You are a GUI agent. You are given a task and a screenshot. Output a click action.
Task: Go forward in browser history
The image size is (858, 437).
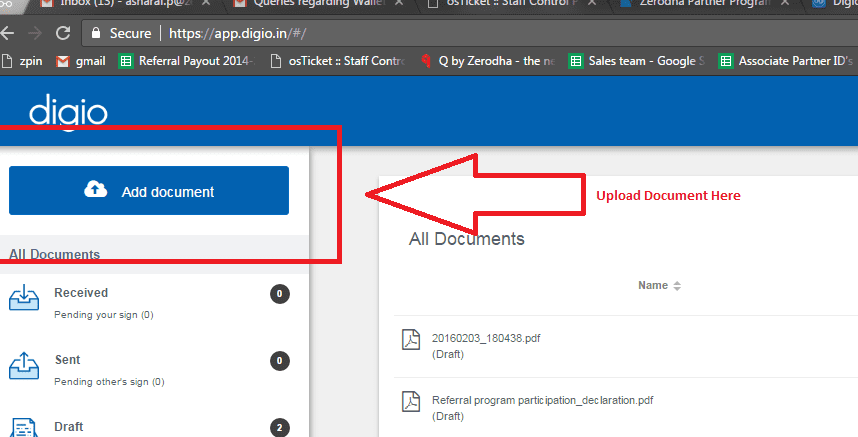tap(35, 33)
